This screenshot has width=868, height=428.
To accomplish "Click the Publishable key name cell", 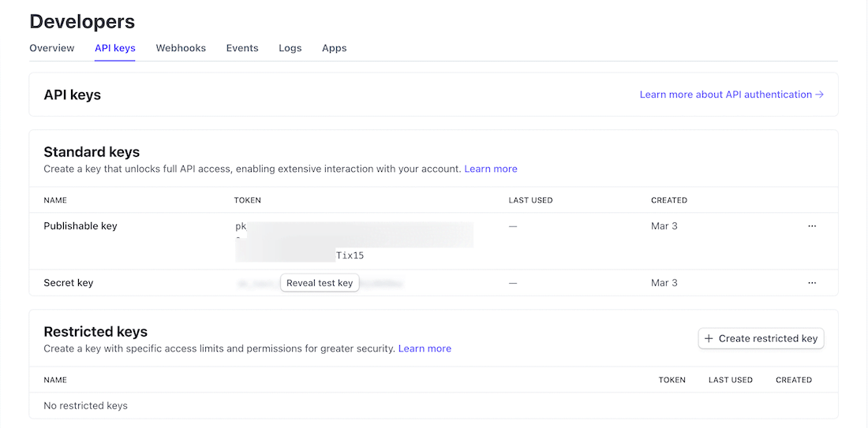I will click(x=80, y=226).
